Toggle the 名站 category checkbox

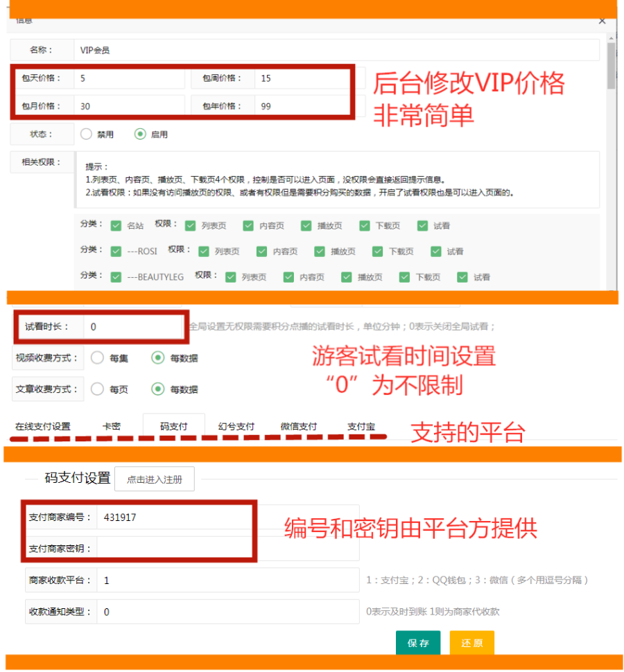point(116,226)
